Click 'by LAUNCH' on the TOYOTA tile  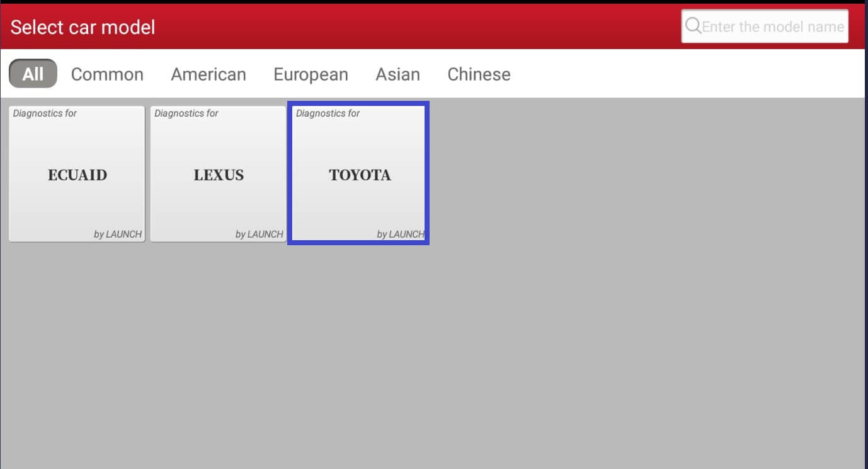point(400,234)
